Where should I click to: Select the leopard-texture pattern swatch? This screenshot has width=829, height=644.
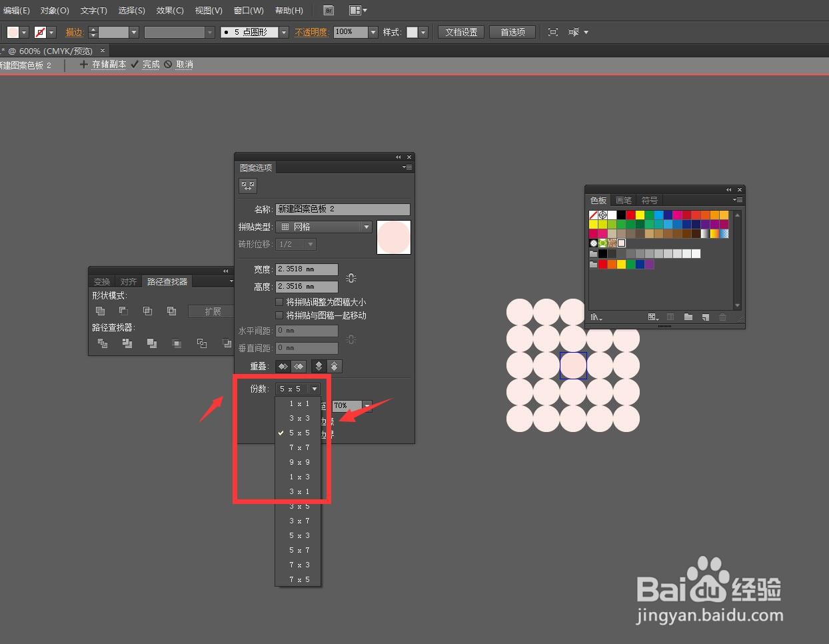[x=612, y=243]
